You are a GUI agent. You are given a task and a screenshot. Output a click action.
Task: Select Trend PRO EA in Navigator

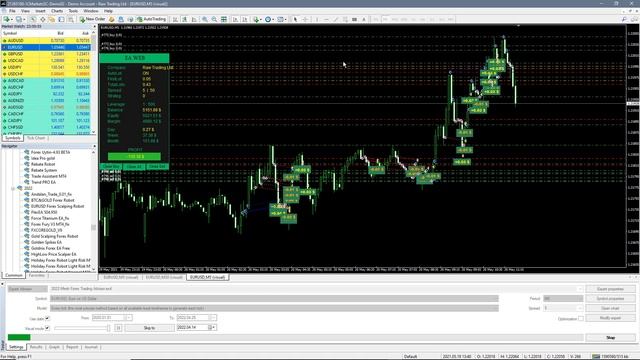coord(43,182)
